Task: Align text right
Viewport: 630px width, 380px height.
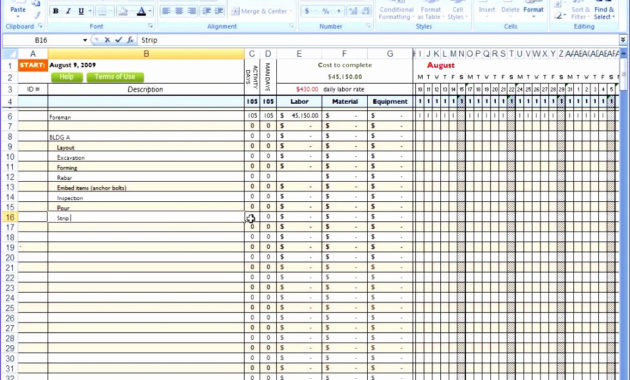Action: 192,11
